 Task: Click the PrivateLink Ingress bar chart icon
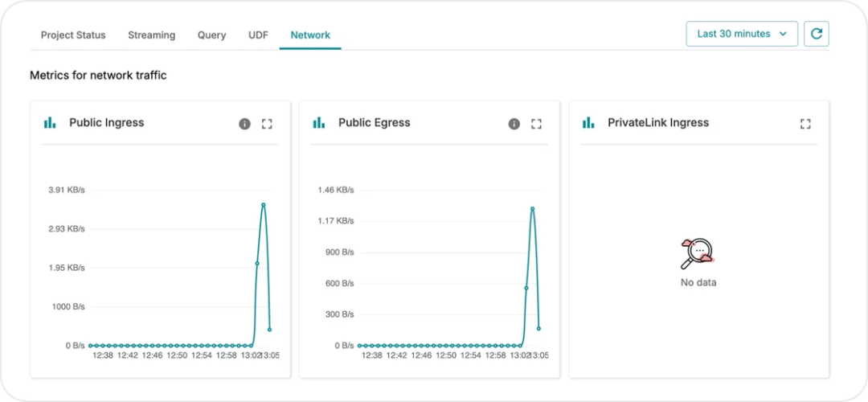588,123
